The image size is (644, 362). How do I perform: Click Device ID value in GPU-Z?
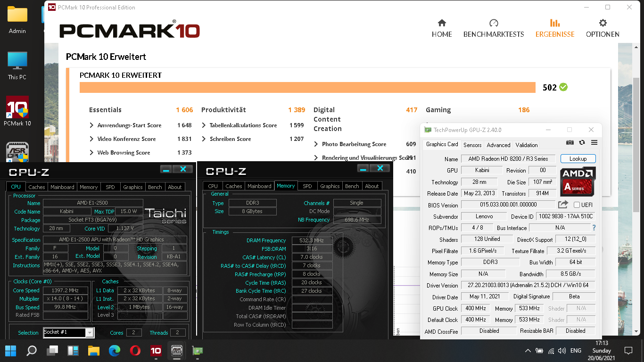566,216
